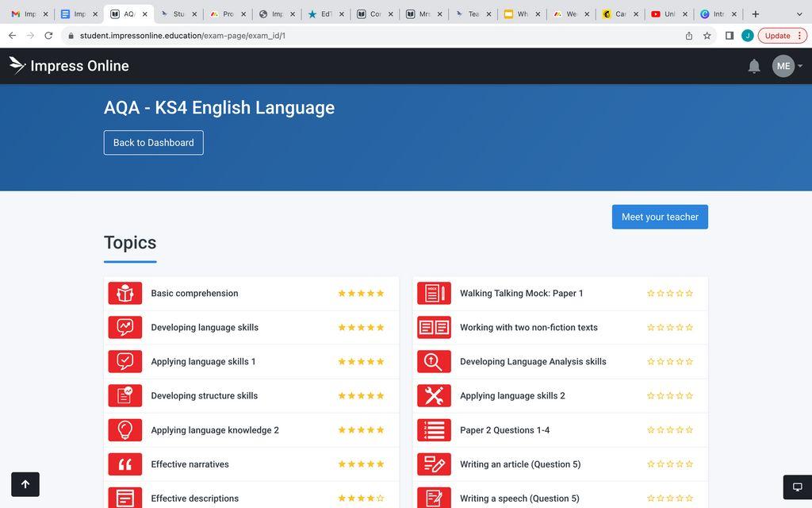Click the Impress Online logo
The width and height of the screenshot is (812, 508).
69,66
